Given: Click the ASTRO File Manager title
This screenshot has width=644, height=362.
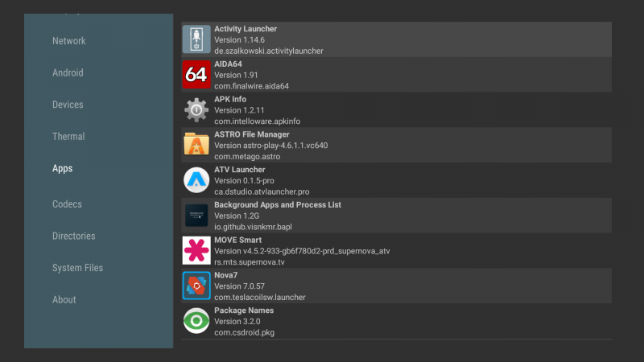Looking at the screenshot, I should (x=252, y=134).
